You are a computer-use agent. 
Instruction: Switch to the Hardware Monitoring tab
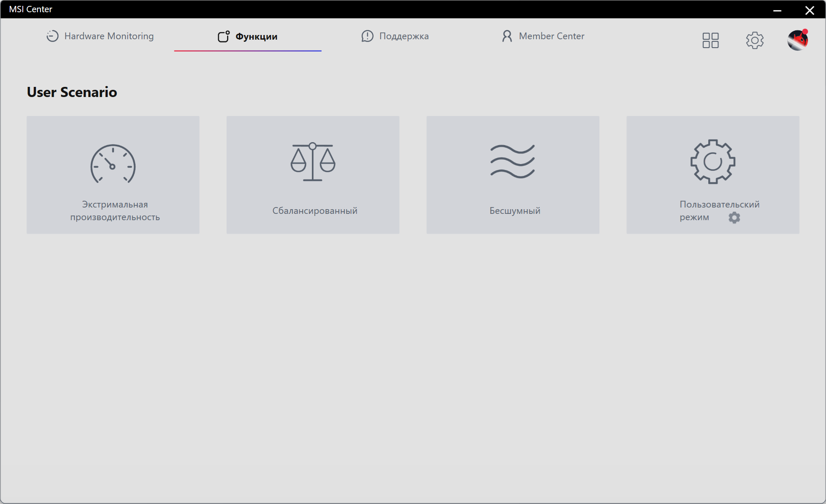pyautogui.click(x=109, y=36)
